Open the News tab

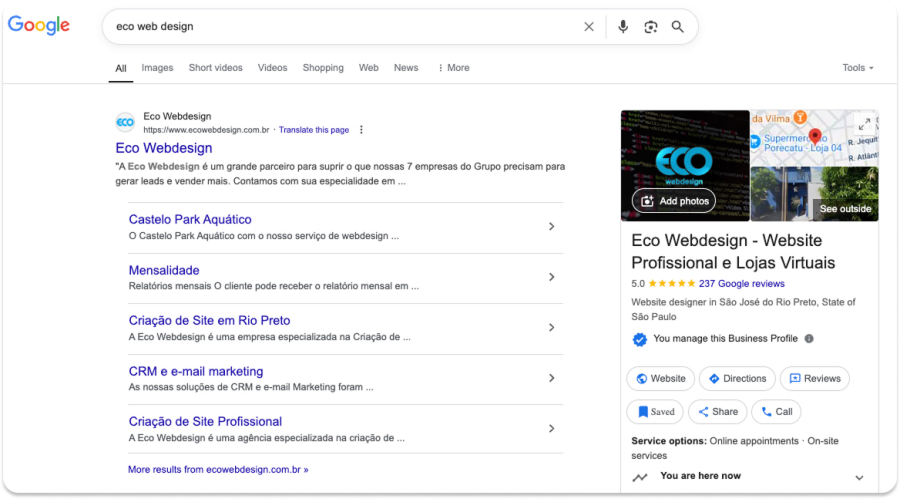(x=406, y=68)
